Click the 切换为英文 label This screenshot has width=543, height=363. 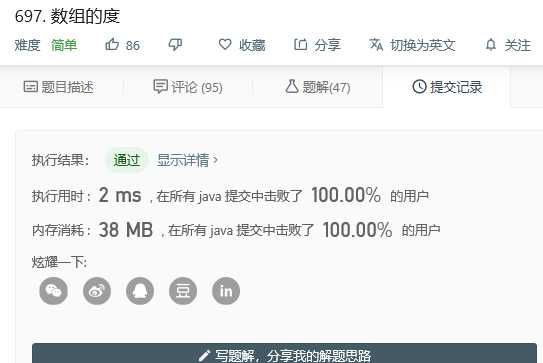pos(422,45)
